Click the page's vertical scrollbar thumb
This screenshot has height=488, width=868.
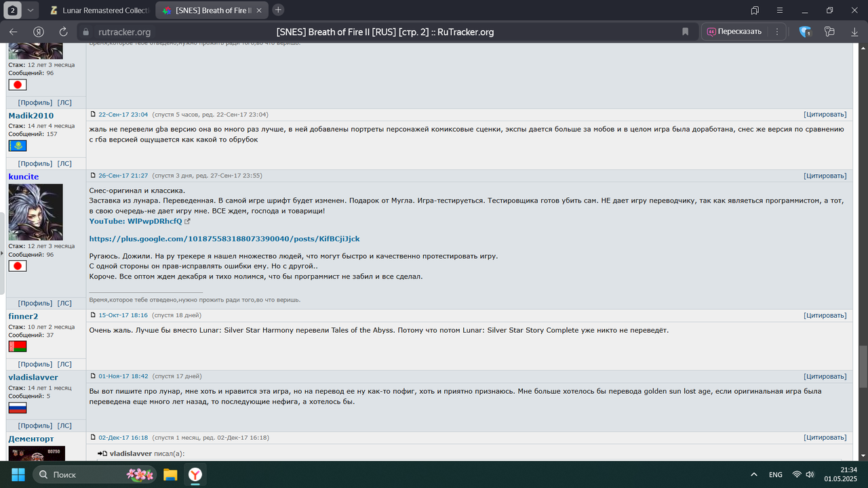click(x=863, y=366)
